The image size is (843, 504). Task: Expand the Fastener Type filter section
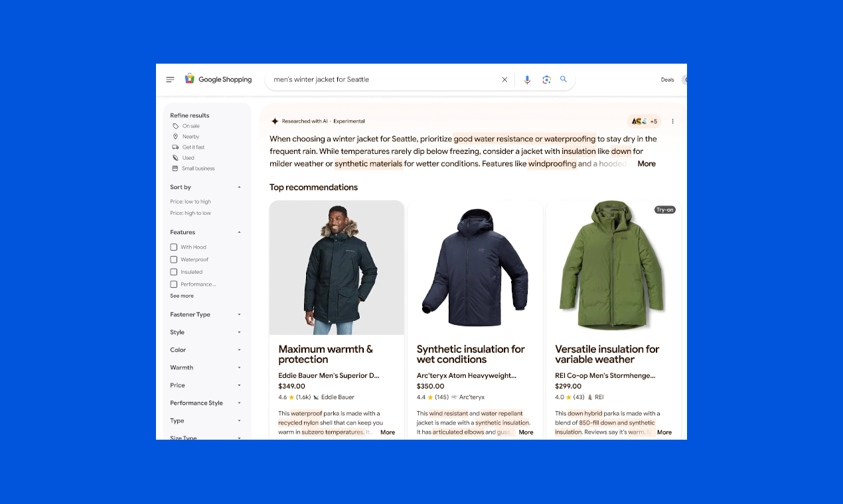(x=239, y=314)
